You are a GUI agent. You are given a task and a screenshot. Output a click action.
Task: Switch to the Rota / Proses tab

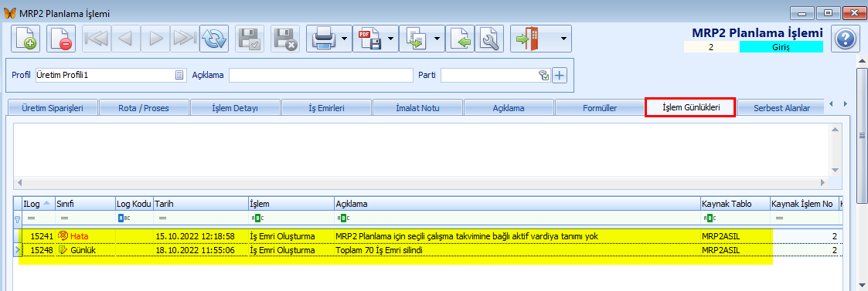click(143, 108)
